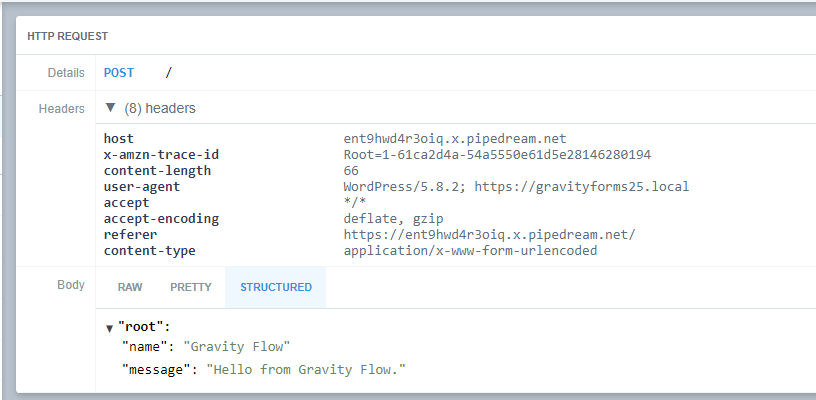The image size is (816, 400).
Task: Collapse the "root" node arrow
Action: tap(109, 328)
